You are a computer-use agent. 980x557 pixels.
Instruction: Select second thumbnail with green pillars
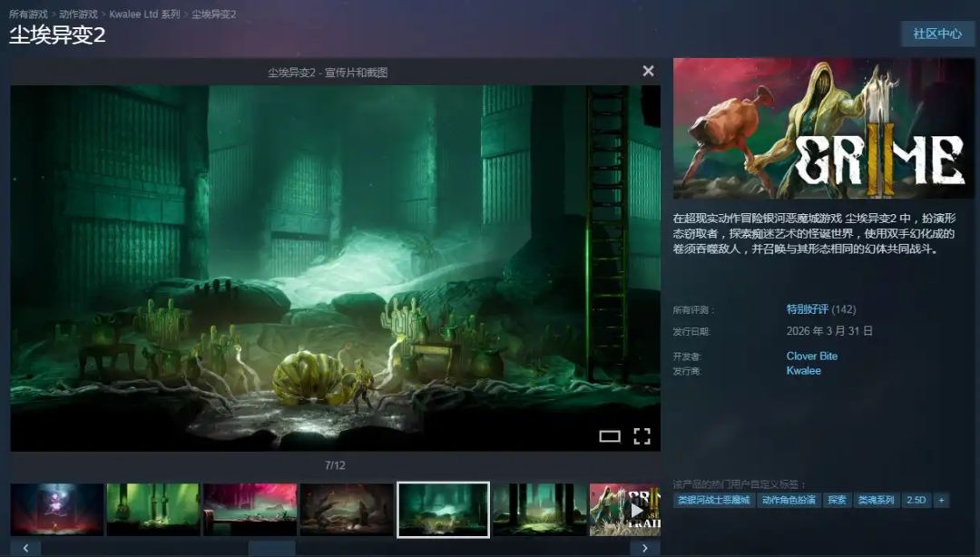pos(153,510)
